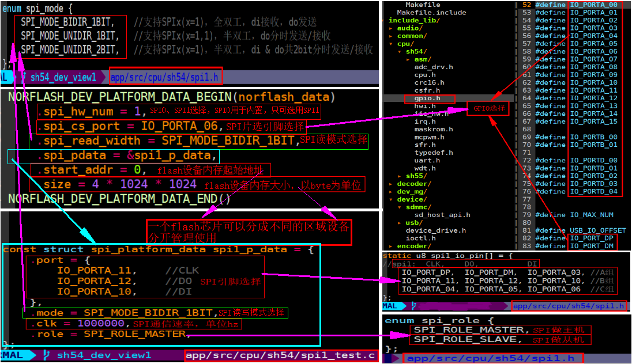Open Makefile.include in the file tree
The height and width of the screenshot is (364, 632).
coord(431,13)
